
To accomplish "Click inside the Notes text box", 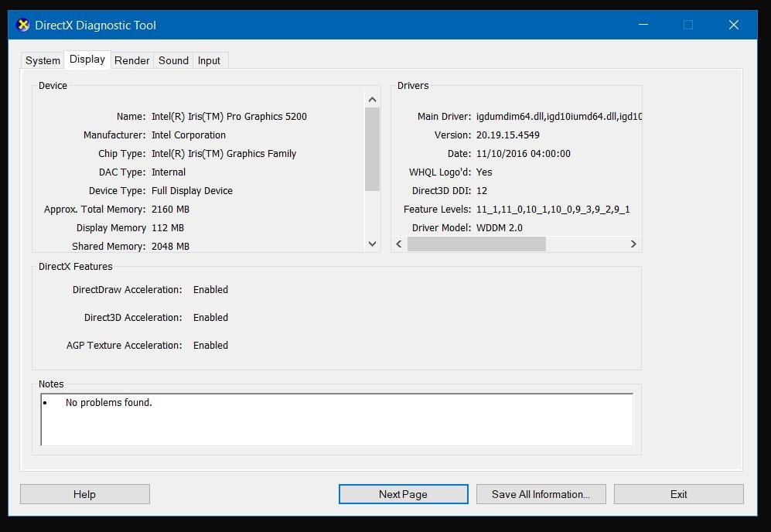I will [x=337, y=419].
